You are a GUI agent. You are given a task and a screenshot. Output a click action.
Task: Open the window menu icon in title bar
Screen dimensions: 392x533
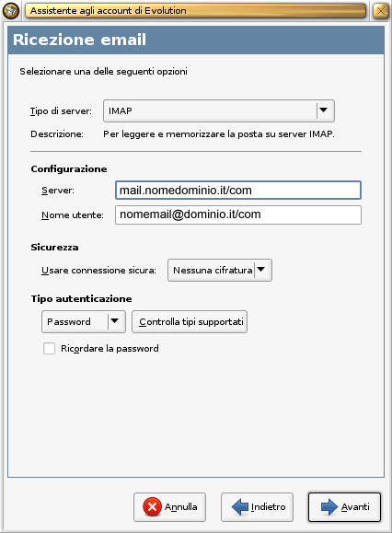click(11, 10)
